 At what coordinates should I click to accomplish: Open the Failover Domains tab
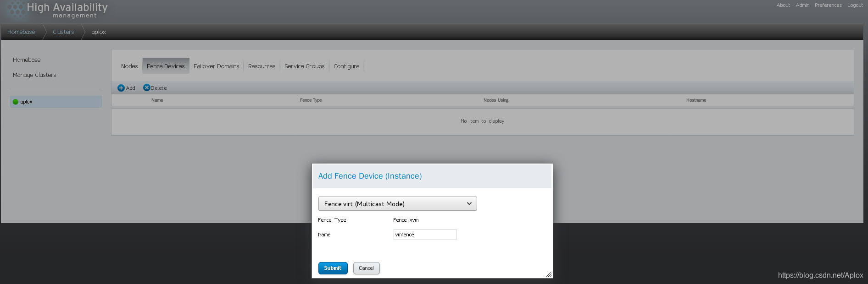click(x=216, y=66)
